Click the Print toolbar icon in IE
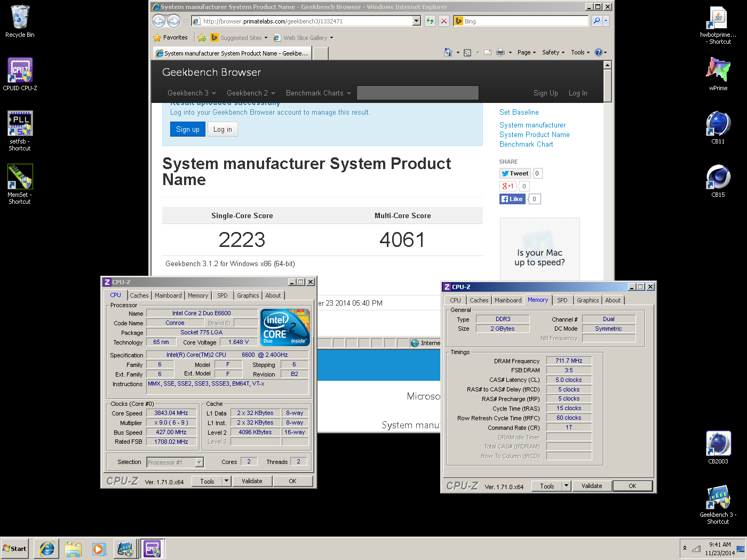 click(500, 52)
